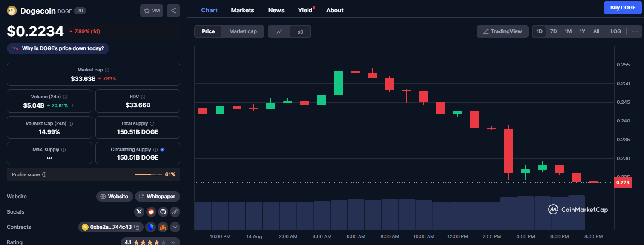This screenshot has width=644, height=245.
Task: Add token to MetaMask via fox icon
Action: coord(163,227)
